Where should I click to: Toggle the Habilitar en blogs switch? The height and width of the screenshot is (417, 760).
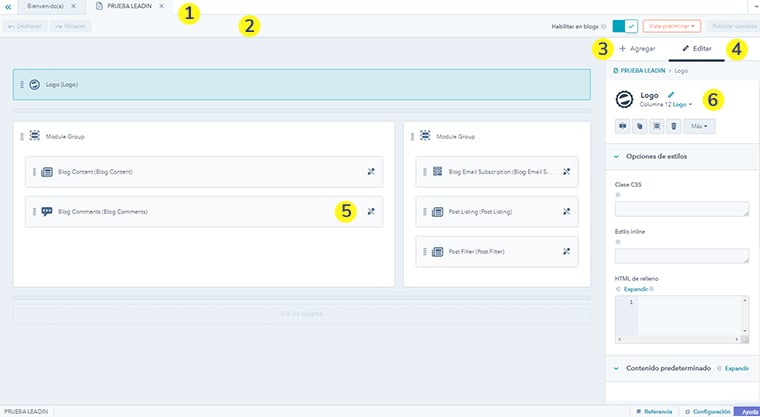624,25
